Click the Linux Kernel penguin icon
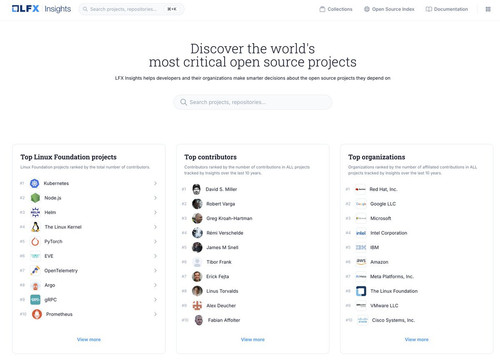This screenshot has height=361, width=500. 35,227
